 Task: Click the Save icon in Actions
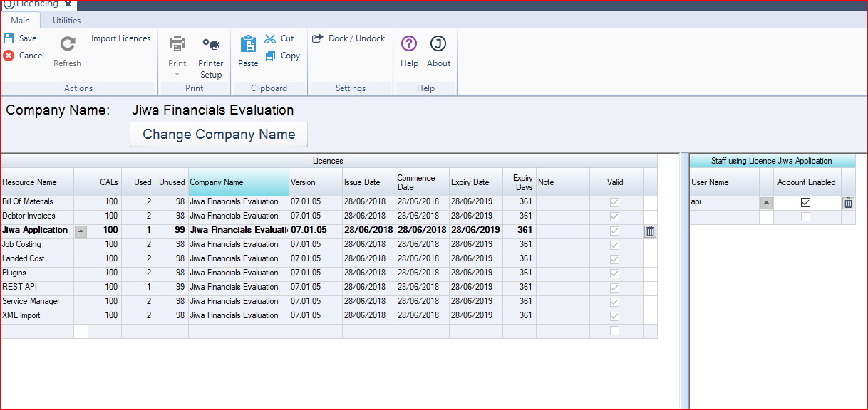click(x=9, y=38)
